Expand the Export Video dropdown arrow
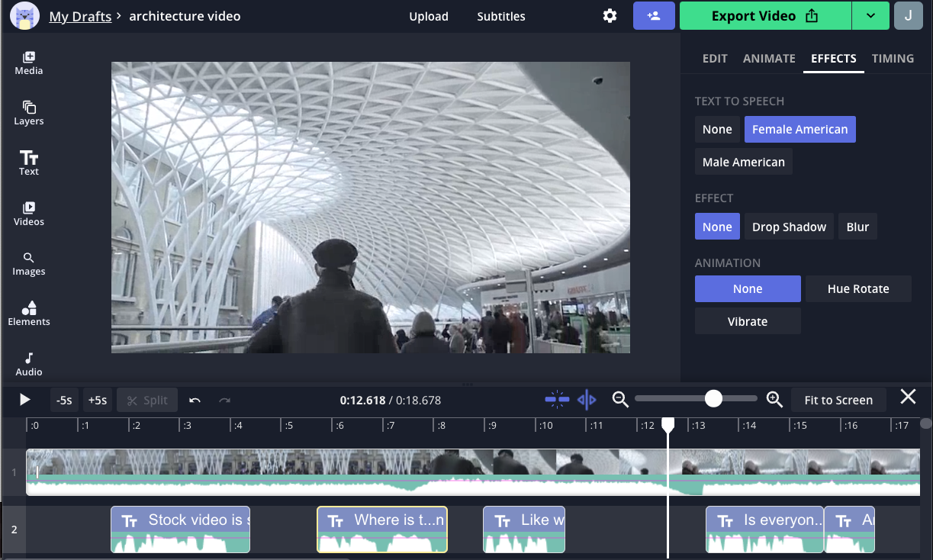This screenshot has height=560, width=933. tap(870, 16)
